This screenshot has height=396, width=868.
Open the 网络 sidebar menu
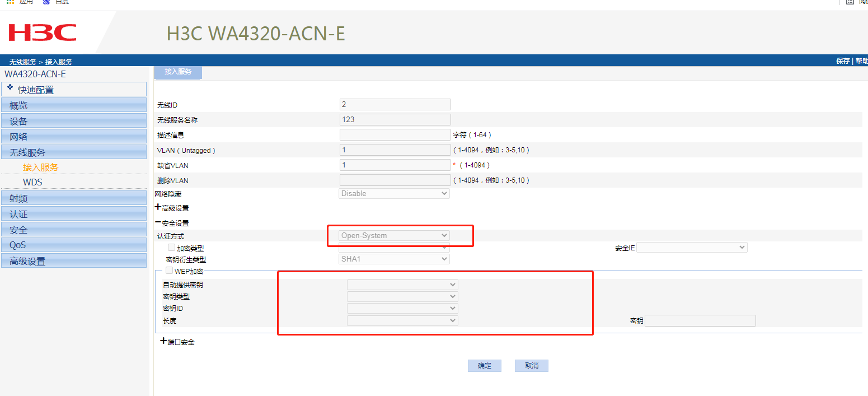(x=74, y=136)
